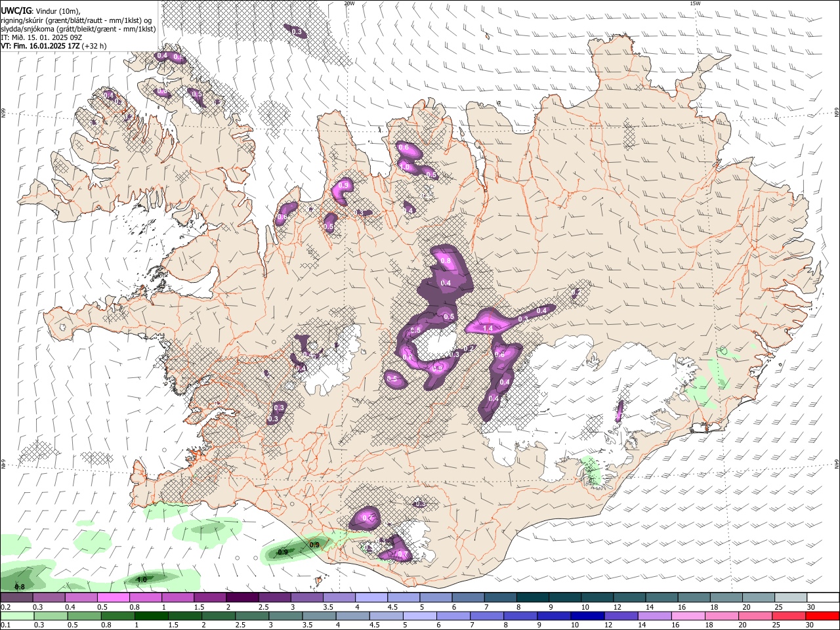The width and height of the screenshot is (840, 630).
Task: Click the '20W' longitude label at top
Action: coord(349,3)
